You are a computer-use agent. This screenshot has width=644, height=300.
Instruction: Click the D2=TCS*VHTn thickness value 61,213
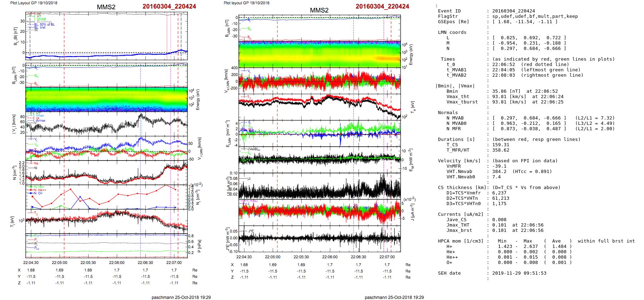click(x=500, y=198)
